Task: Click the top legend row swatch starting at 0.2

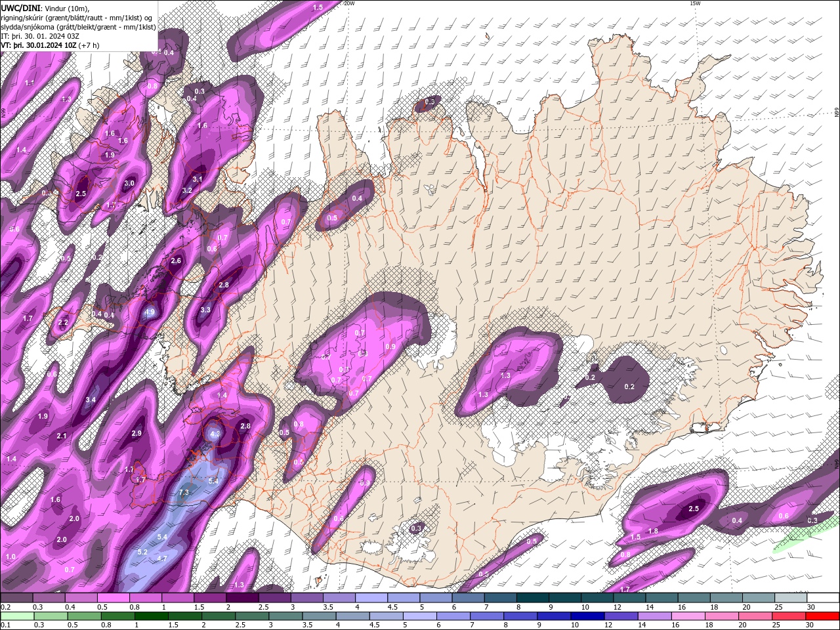Action: coord(17,598)
